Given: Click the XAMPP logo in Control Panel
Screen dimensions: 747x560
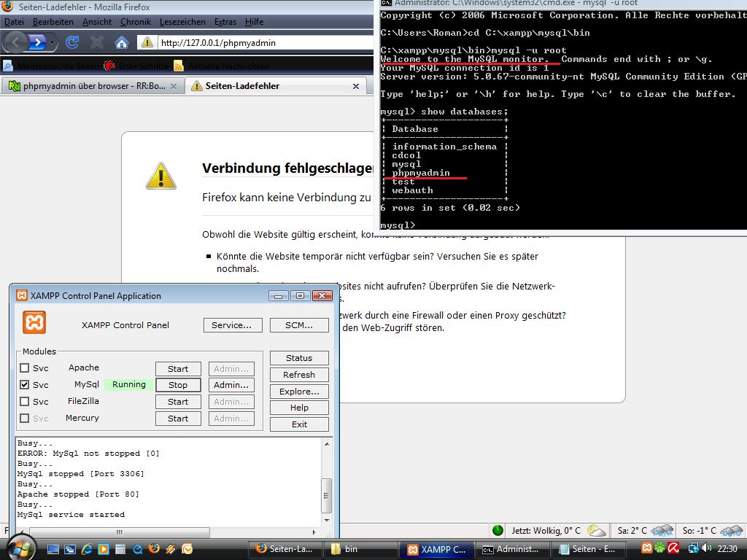Looking at the screenshot, I should coord(34,322).
